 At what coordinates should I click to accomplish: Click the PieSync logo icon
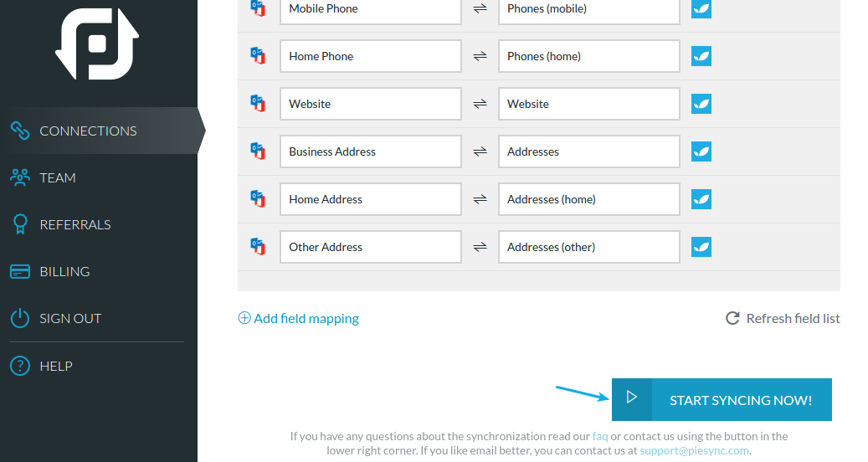pyautogui.click(x=97, y=44)
